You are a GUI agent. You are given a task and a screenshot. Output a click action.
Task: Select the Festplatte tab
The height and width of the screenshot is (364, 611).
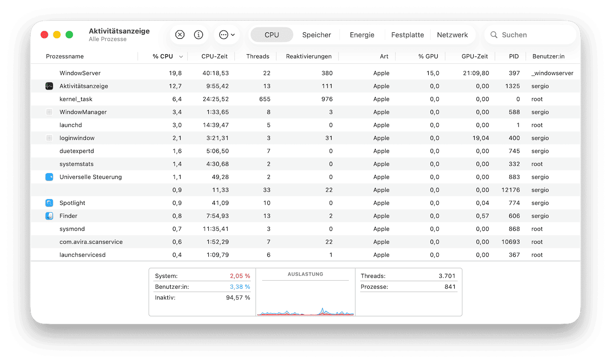[407, 35]
